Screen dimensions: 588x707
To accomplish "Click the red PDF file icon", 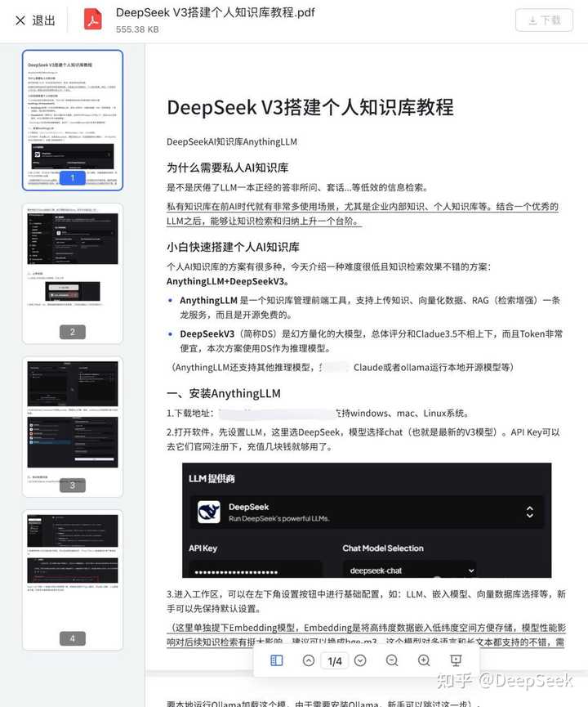I will pos(93,20).
